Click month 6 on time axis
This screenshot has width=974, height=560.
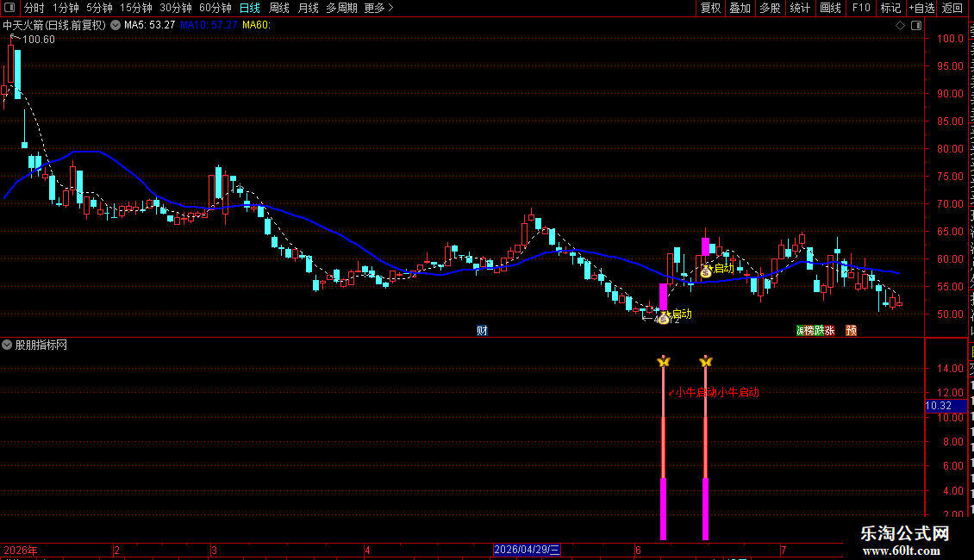[x=638, y=550]
